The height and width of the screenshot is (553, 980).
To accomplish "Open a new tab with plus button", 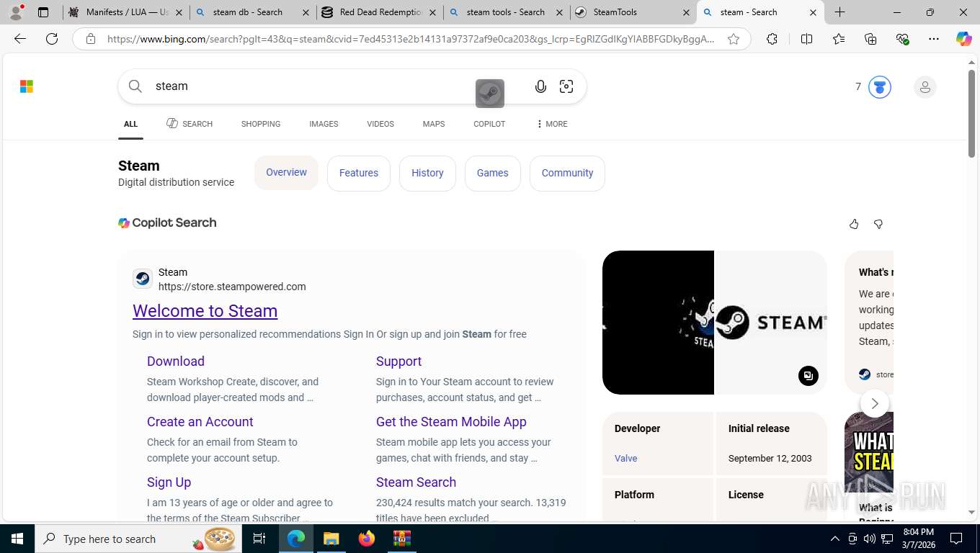I will (x=839, y=12).
